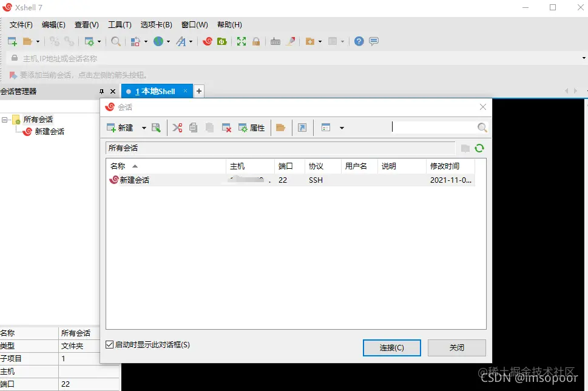Activate the full screen icon
588x391 pixels.
pyautogui.click(x=242, y=41)
